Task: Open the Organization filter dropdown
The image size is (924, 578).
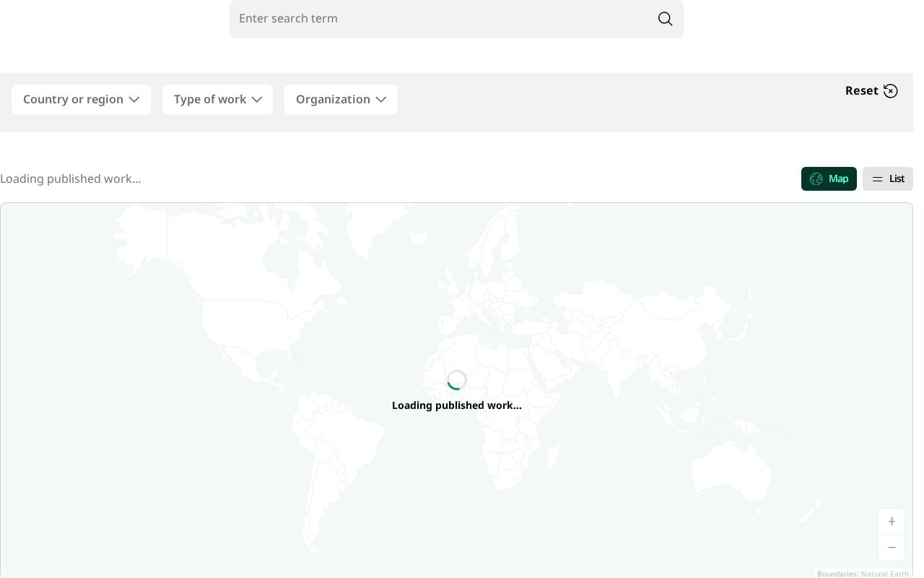Action: click(x=341, y=100)
